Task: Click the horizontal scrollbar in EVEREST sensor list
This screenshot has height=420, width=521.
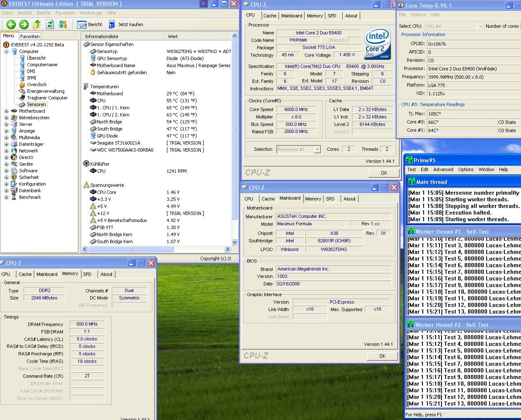Action: click(x=131, y=249)
